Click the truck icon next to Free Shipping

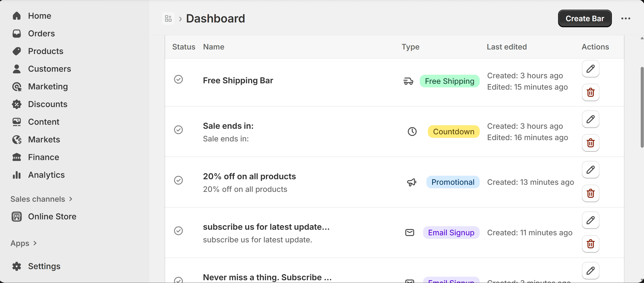point(408,81)
